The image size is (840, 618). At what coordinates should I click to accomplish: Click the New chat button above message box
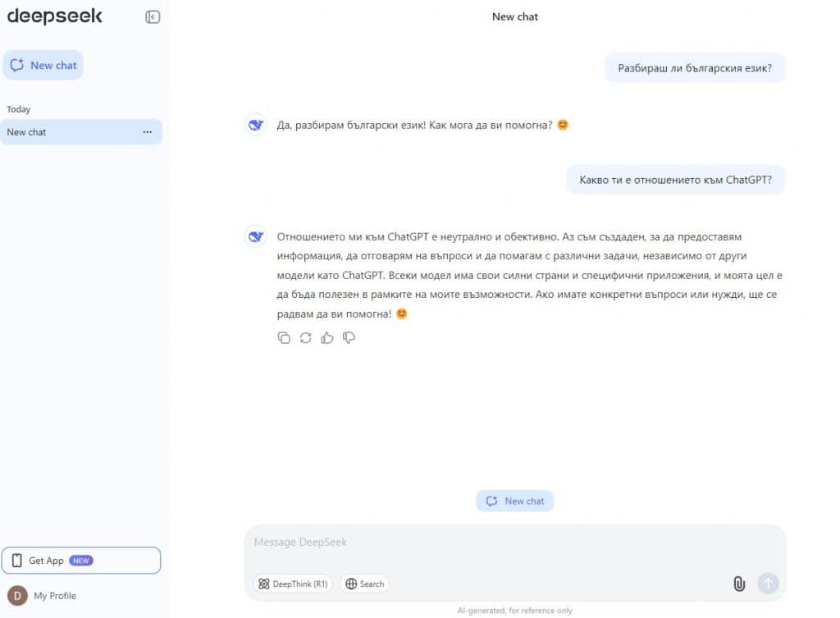point(514,501)
